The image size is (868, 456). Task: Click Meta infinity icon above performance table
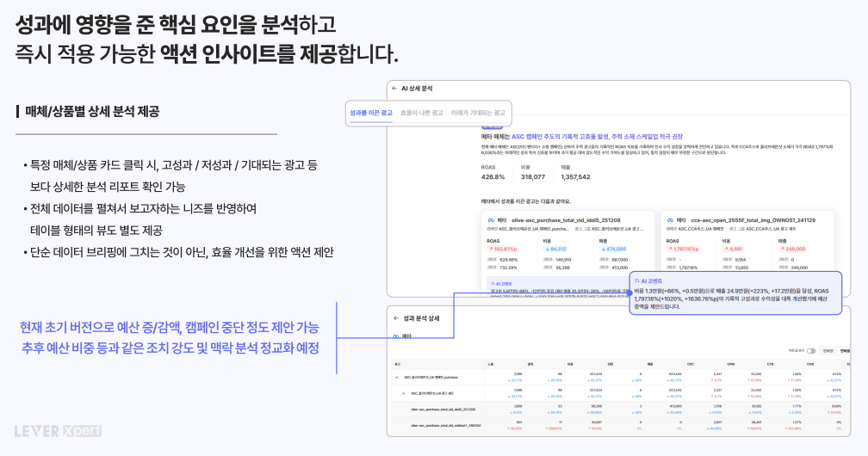396,336
